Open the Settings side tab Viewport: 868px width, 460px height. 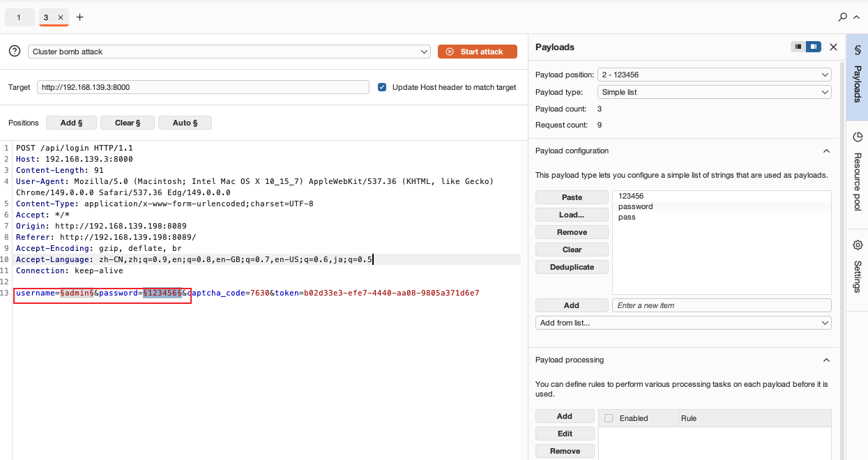click(x=857, y=269)
